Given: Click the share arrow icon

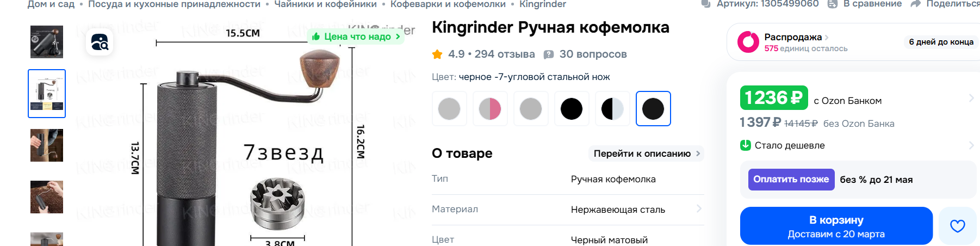Looking at the screenshot, I should click(915, 4).
